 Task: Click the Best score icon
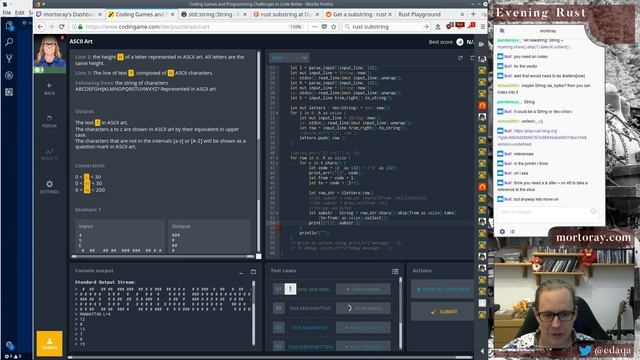tap(460, 42)
